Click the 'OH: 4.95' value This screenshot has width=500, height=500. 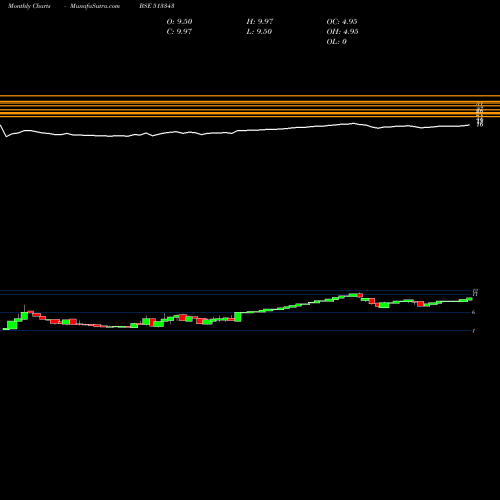(342, 32)
